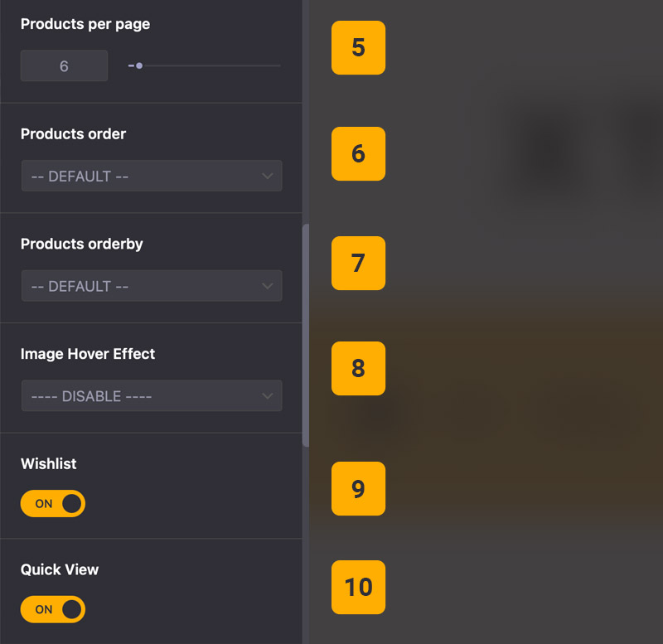Click the Quick View setting label
This screenshot has height=644, width=663.
(60, 569)
